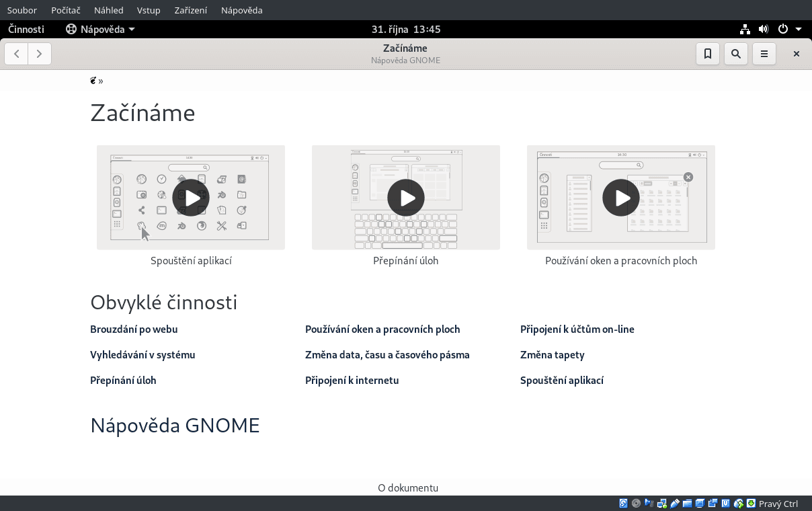Screen dimensions: 812x511
Task: Open Připojení k účtům on-line link
Action: coord(577,329)
